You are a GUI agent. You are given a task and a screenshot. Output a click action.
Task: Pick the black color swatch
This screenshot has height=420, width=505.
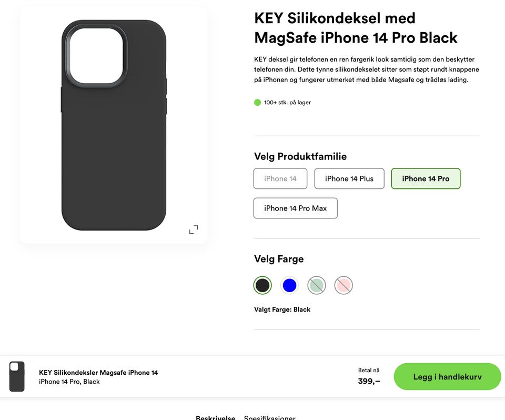point(262,285)
